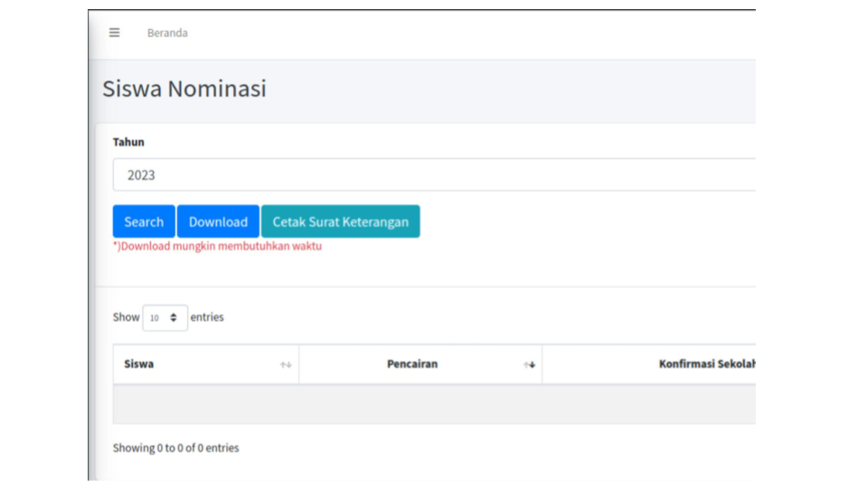868x488 pixels.
Task: Click the Pencairan header label
Action: (412, 364)
